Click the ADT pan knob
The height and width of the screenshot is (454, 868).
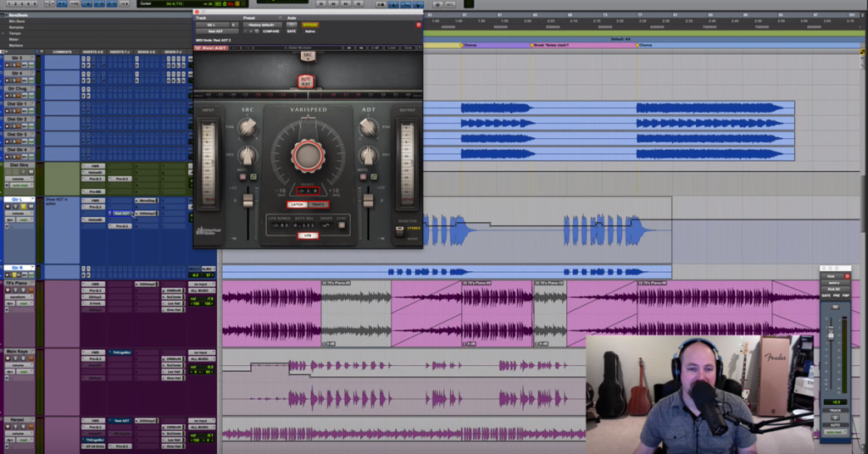coord(368,128)
